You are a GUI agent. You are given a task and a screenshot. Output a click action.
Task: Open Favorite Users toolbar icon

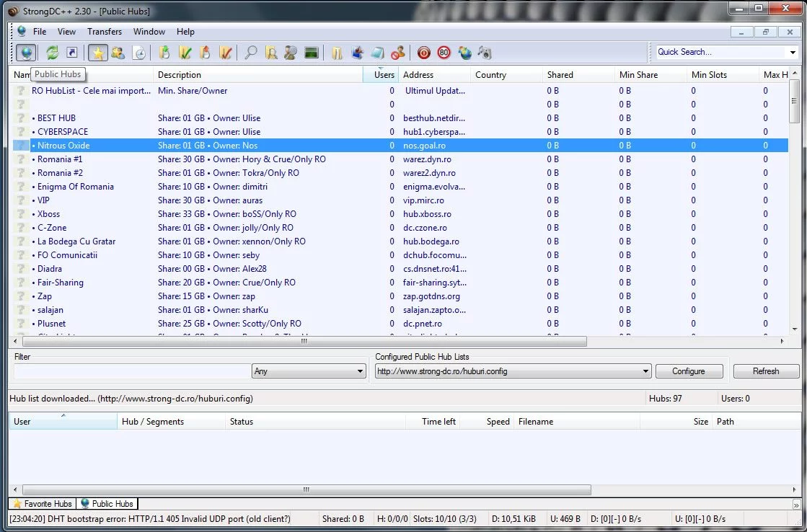coord(118,53)
